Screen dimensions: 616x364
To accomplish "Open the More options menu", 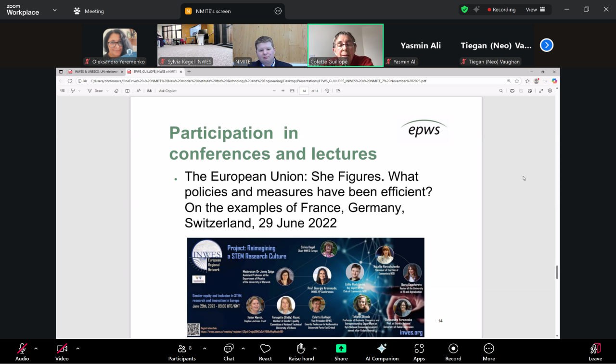I will pos(488,351).
